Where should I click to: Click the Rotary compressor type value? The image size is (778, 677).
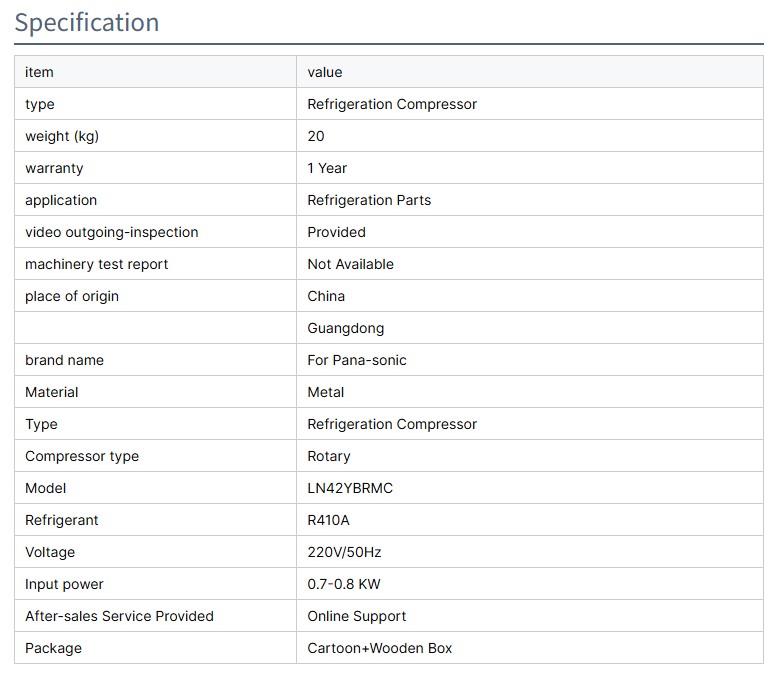tap(329, 456)
